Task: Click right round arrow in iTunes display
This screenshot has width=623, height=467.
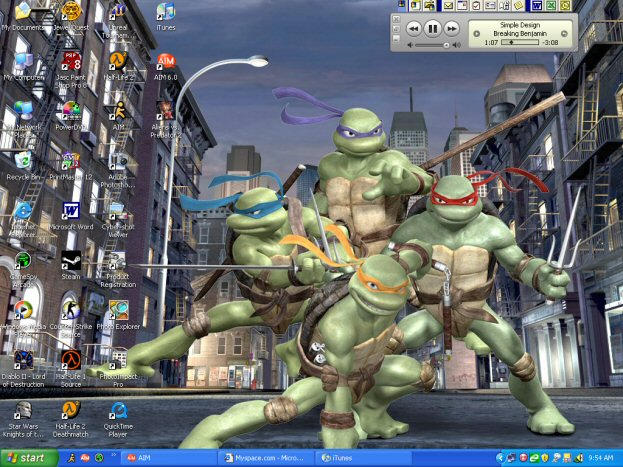Action: 564,34
